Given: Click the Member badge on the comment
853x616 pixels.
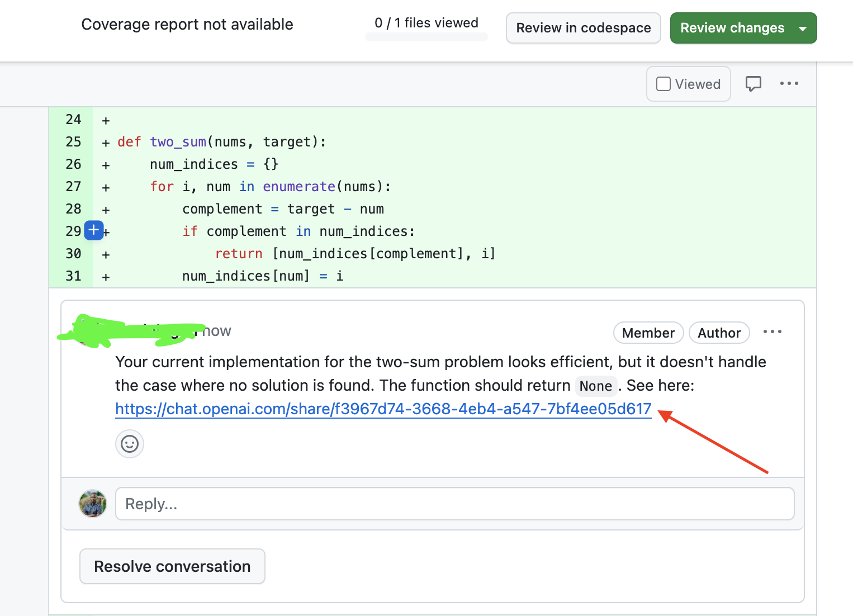Looking at the screenshot, I should point(648,333).
